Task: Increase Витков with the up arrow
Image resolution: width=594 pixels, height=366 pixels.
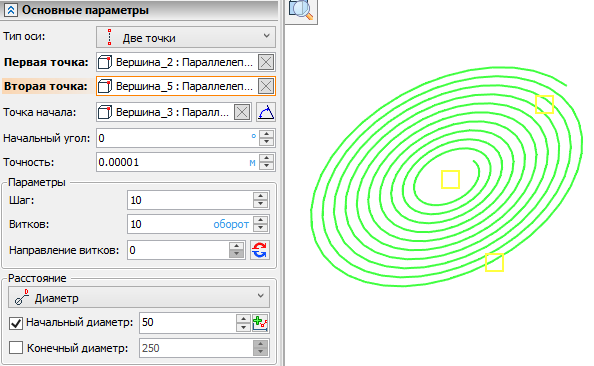Action: [x=261, y=220]
